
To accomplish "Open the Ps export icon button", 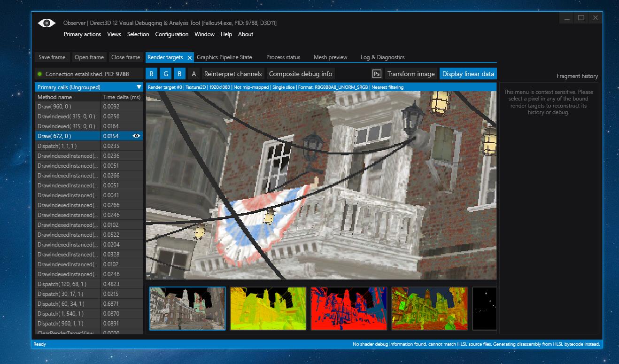I will 377,74.
